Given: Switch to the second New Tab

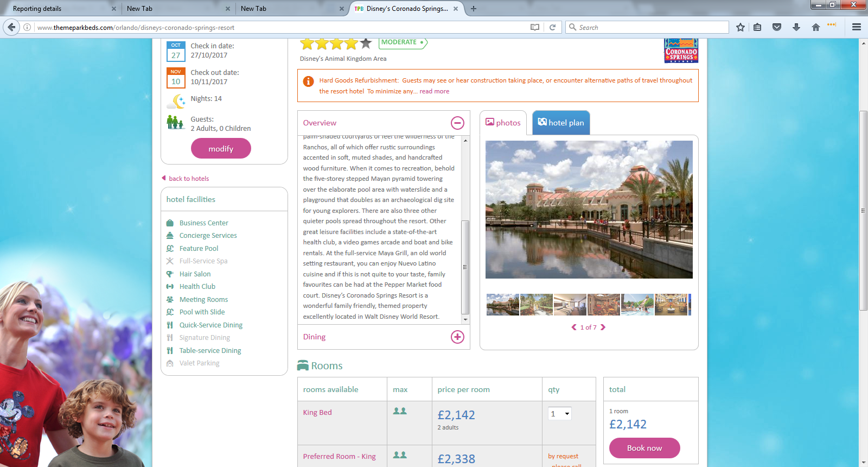Looking at the screenshot, I should pos(292,9).
